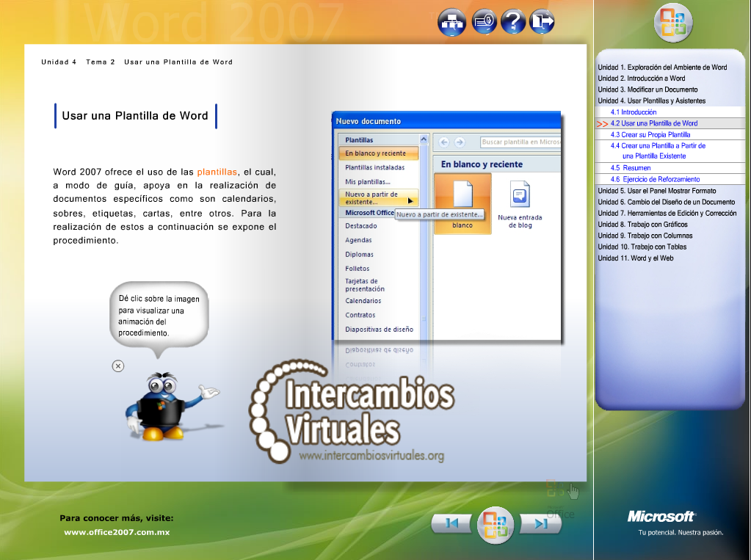Screen dimensions: 751x560
Task: Select 'Plantillas instaladas' in template list
Action: pos(374,167)
